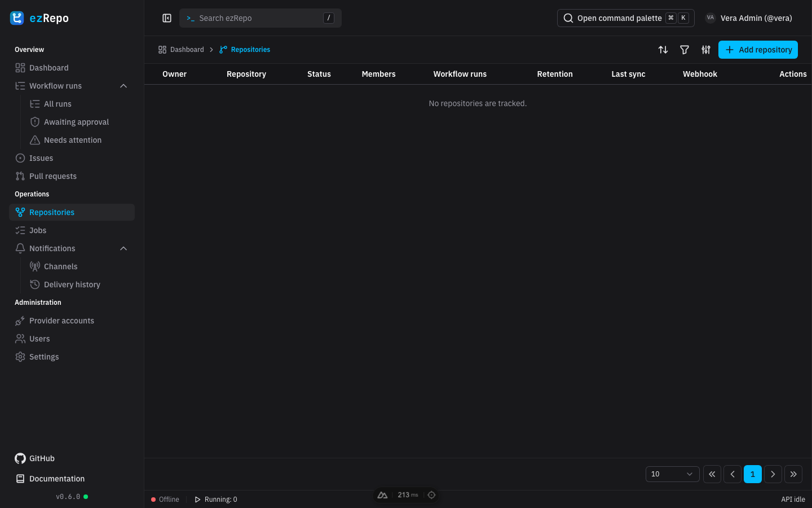Image resolution: width=812 pixels, height=508 pixels.
Task: Click the Last sync column header
Action: tap(628, 74)
